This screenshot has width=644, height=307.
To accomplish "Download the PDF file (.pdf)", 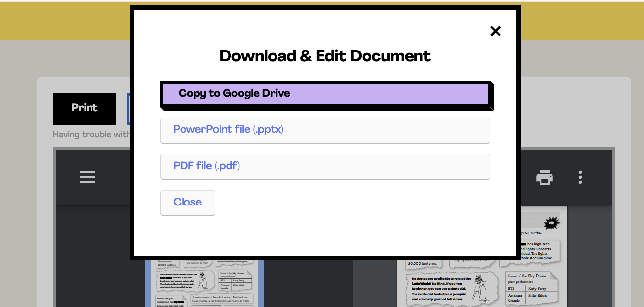I will click(x=325, y=166).
